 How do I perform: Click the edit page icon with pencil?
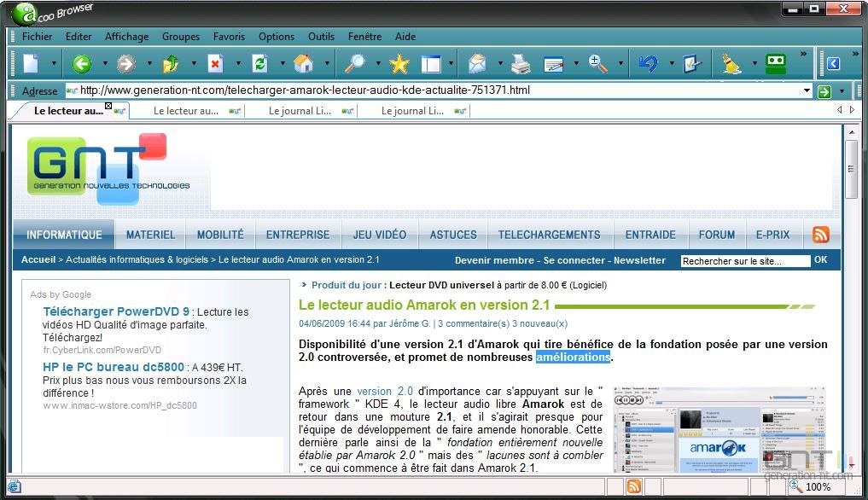(x=554, y=65)
